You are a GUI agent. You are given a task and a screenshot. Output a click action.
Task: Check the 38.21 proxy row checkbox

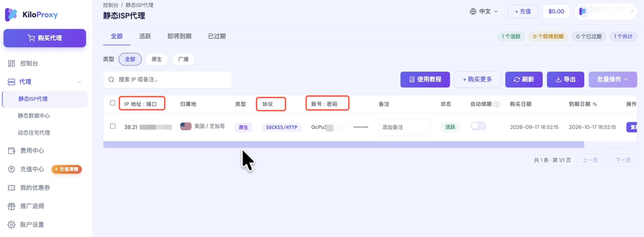pos(113,126)
